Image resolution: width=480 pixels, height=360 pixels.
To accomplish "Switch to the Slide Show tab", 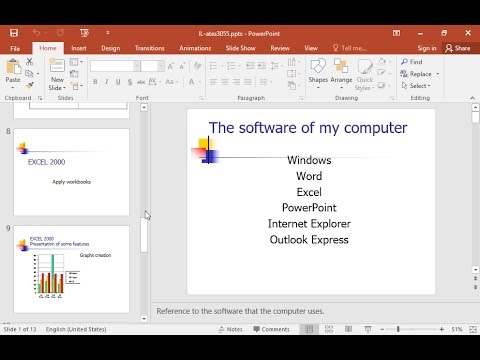I will click(x=240, y=48).
